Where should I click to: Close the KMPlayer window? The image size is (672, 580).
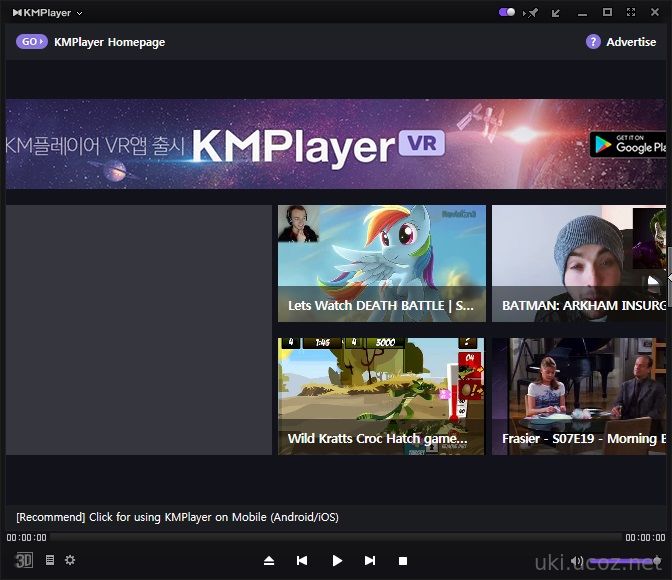[x=654, y=12]
